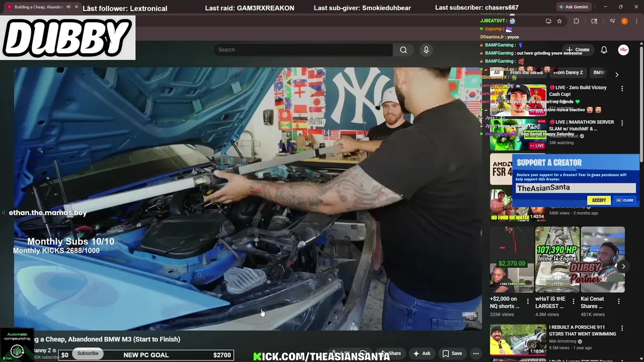Open options for MARATHON SERVER SLAM video
644x362 pixels.
622,123
